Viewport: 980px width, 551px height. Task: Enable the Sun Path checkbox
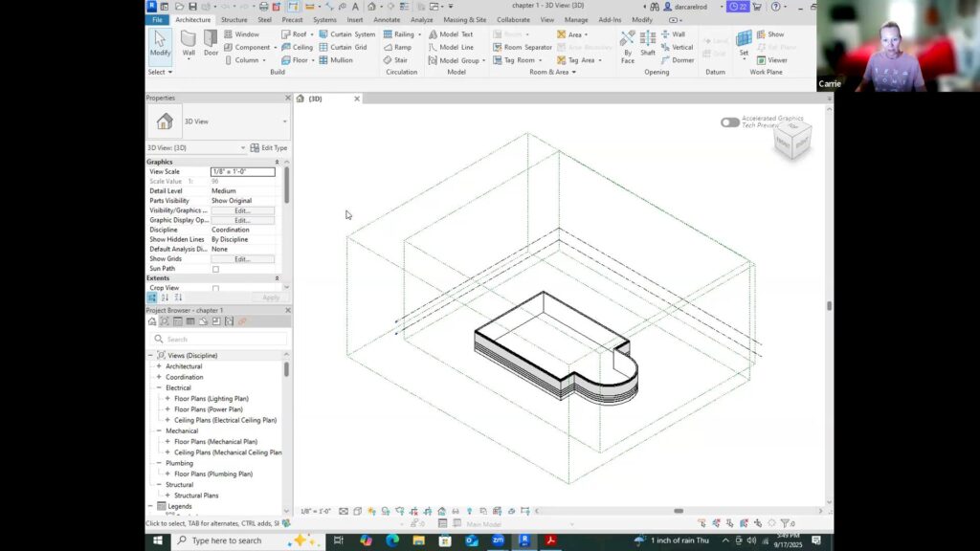(215, 269)
